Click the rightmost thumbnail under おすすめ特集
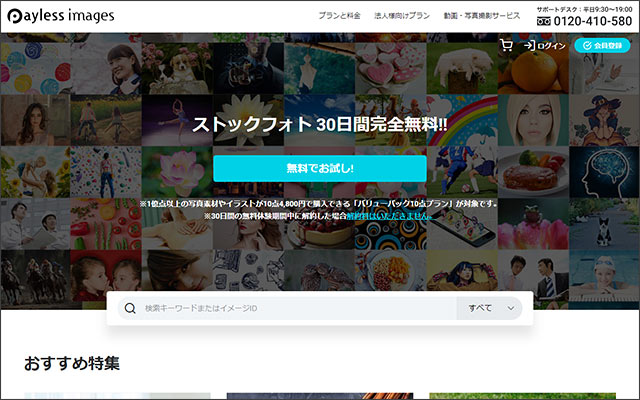The height and width of the screenshot is (400, 640). [522, 396]
